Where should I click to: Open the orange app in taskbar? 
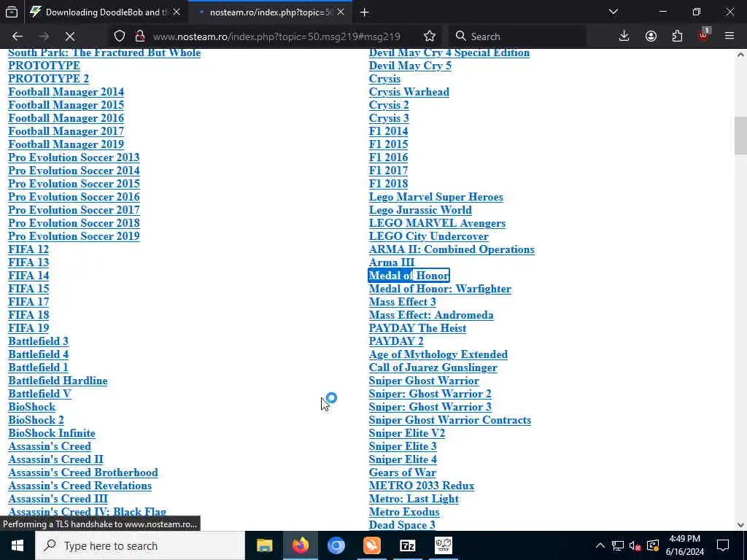[x=371, y=545]
